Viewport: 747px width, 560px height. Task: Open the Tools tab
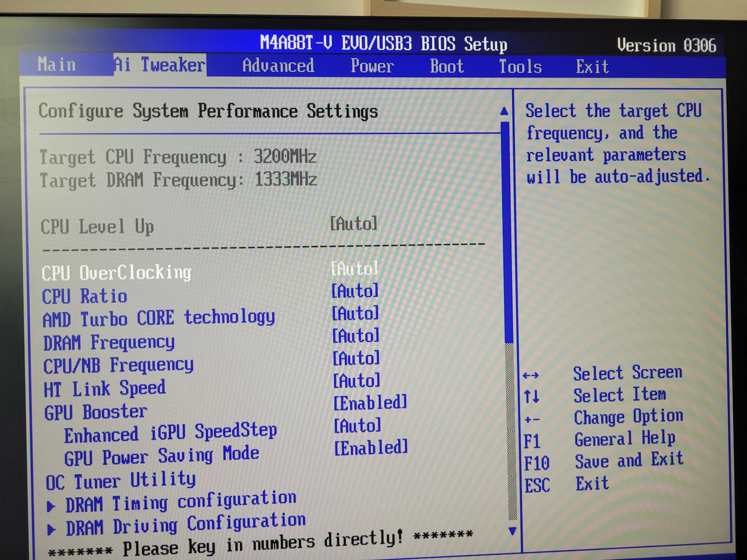click(x=520, y=66)
